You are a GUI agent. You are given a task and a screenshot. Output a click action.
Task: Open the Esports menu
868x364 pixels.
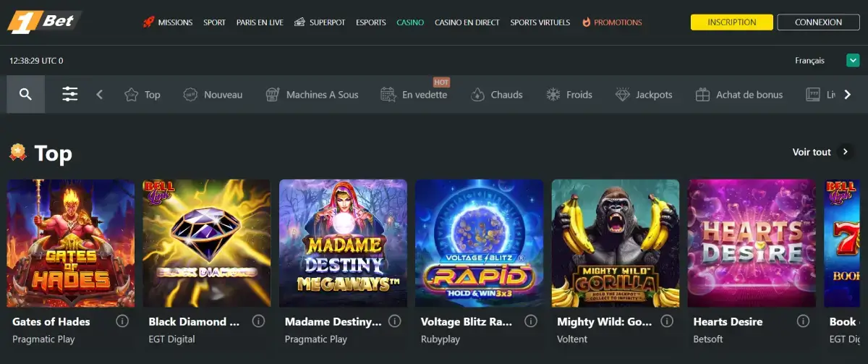tap(371, 22)
